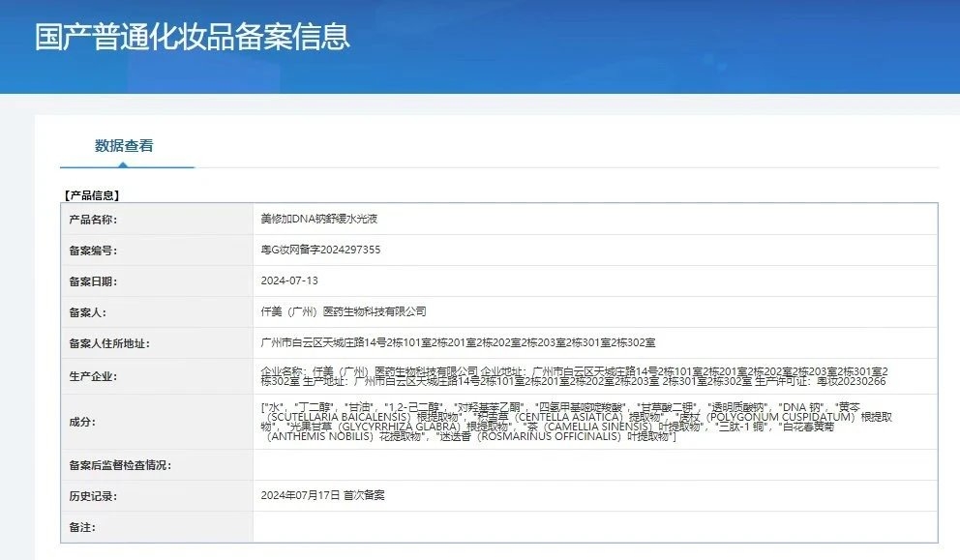Click the 备案人 row label
The image size is (960, 560).
point(87,312)
